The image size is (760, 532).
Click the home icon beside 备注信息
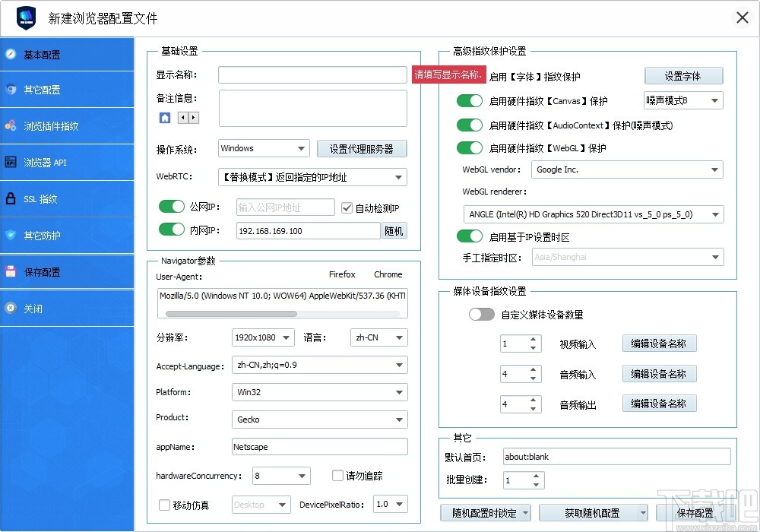[x=163, y=118]
